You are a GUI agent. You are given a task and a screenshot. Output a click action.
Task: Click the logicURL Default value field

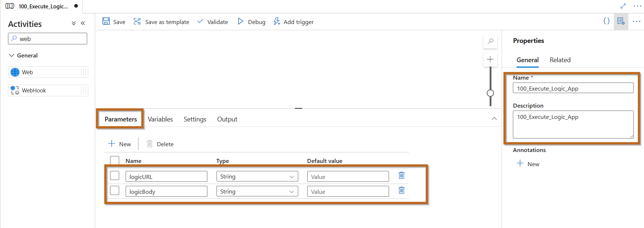(x=348, y=176)
